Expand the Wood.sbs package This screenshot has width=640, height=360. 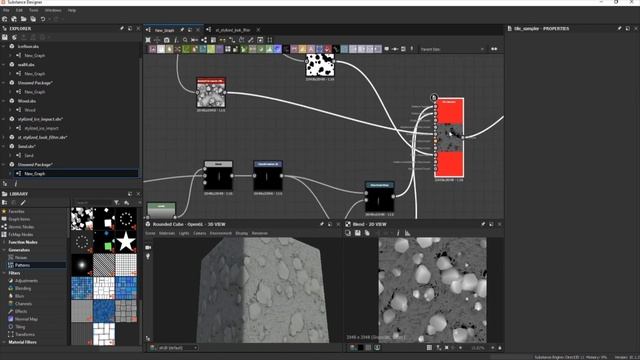tap(4, 101)
